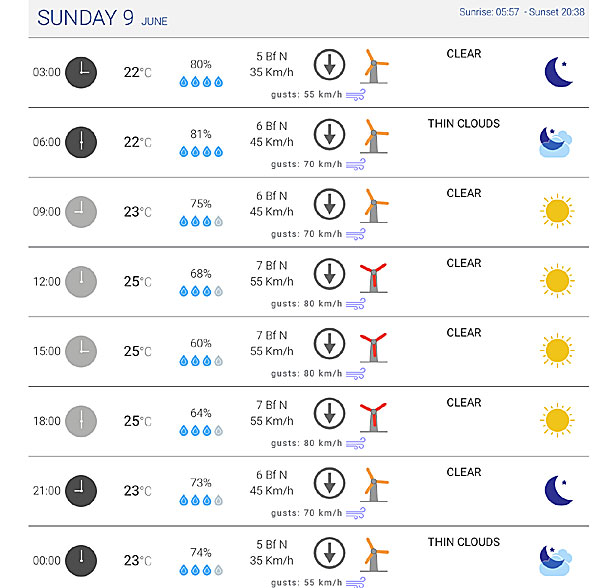Click the Sunrise 05:57 Sunset 20:38 text
600x588 pixels.
click(x=522, y=12)
